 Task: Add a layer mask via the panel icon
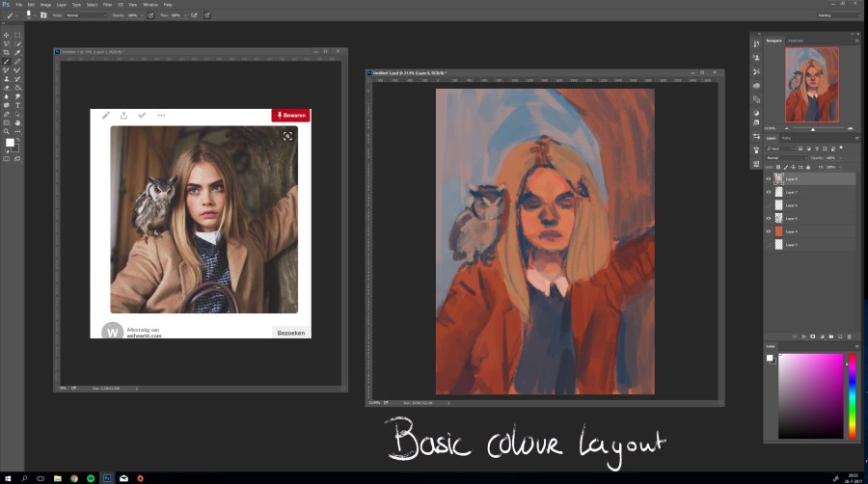813,336
